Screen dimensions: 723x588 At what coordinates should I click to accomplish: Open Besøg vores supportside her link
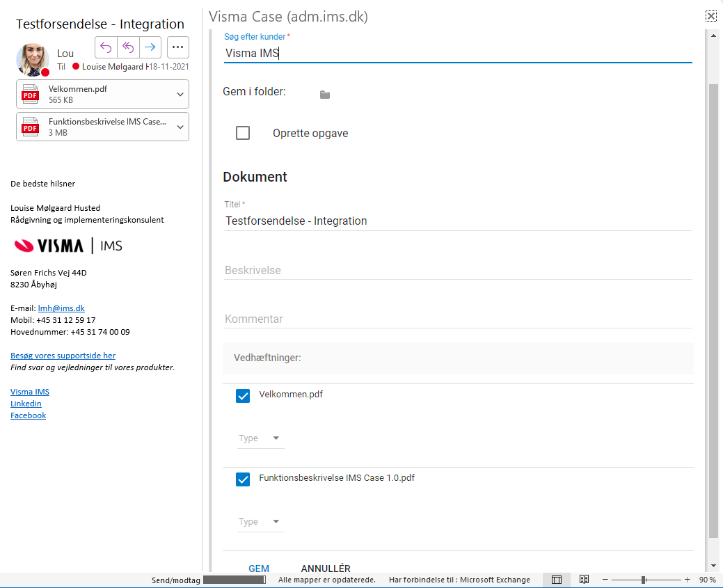point(63,356)
